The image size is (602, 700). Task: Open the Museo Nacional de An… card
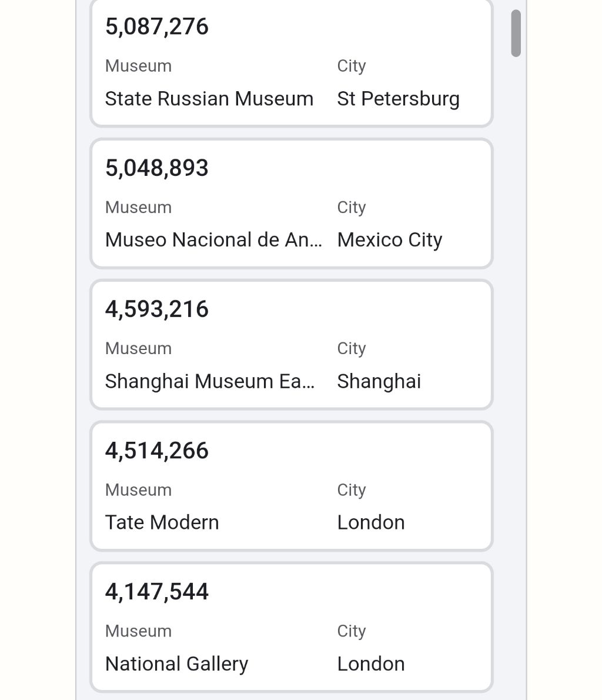tap(292, 204)
